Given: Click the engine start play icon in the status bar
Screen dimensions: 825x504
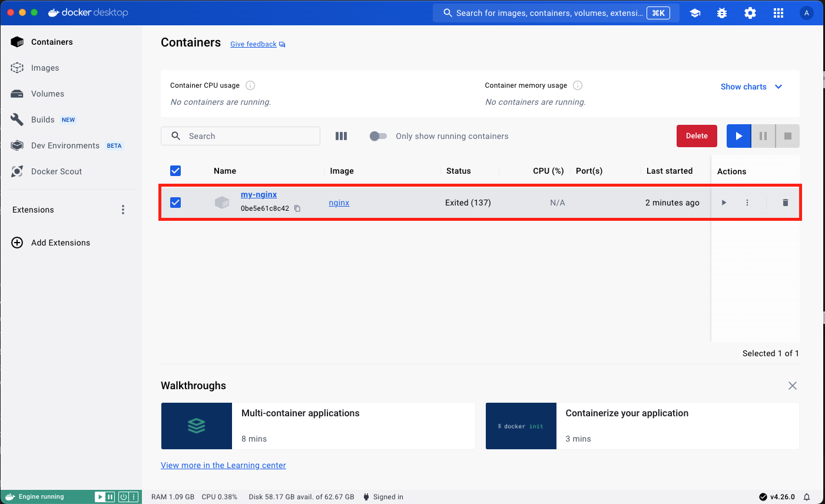Looking at the screenshot, I should point(100,497).
